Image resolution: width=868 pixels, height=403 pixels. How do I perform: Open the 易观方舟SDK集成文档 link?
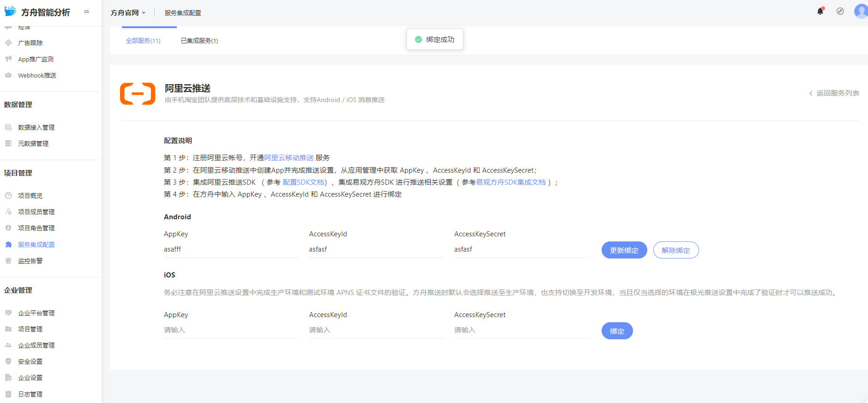[511, 182]
